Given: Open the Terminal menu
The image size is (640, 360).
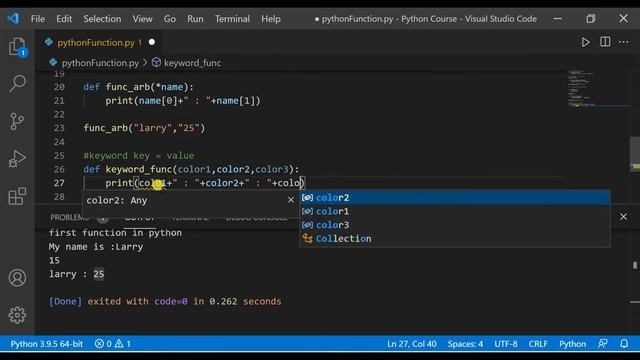Looking at the screenshot, I should coord(232,19).
